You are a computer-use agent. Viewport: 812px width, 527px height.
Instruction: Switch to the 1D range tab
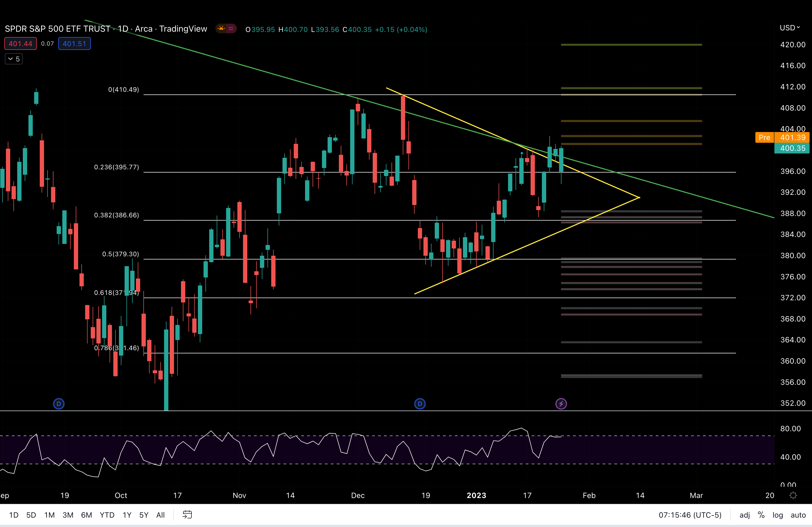pyautogui.click(x=13, y=515)
